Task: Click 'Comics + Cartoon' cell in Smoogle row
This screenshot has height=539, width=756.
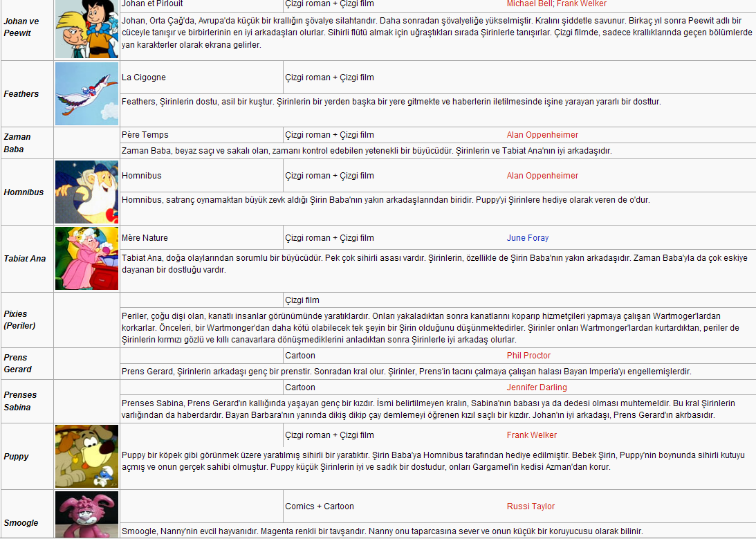Action: tap(319, 506)
